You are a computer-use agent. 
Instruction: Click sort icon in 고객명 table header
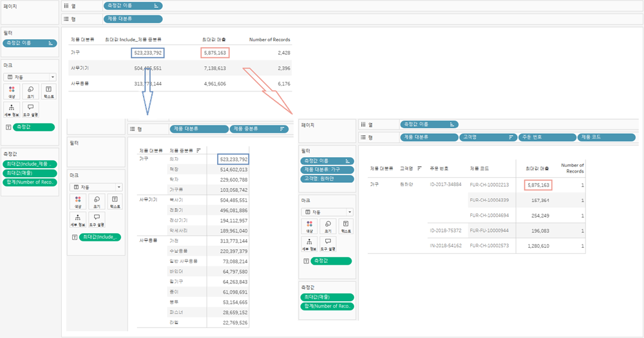(419, 169)
